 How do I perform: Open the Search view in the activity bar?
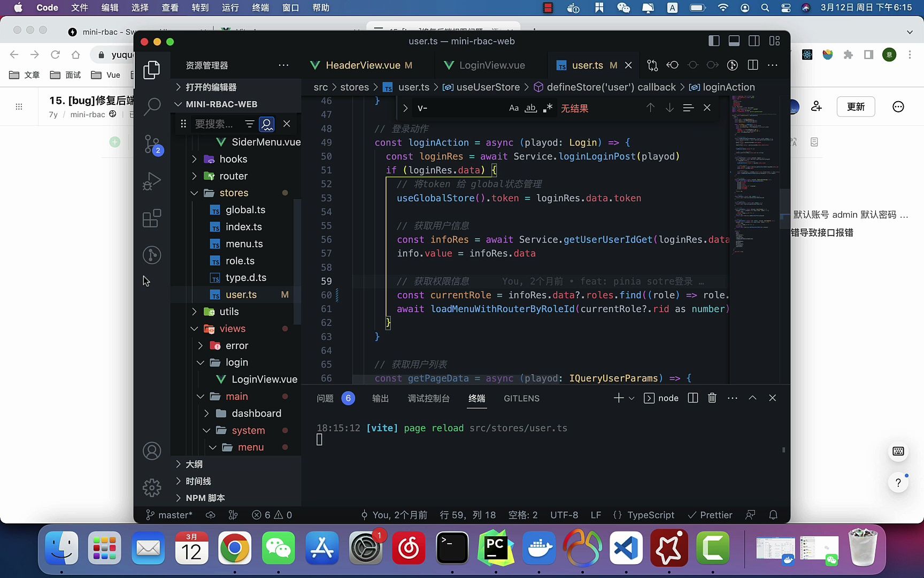(152, 107)
